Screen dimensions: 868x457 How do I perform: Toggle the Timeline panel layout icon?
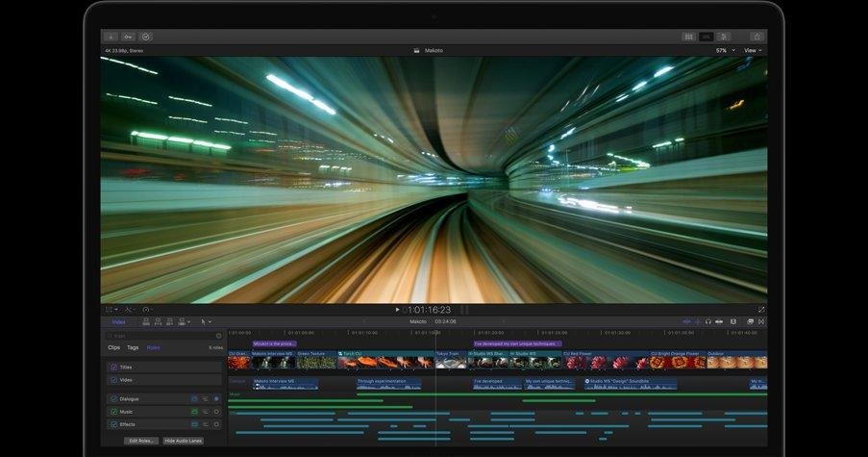[706, 37]
